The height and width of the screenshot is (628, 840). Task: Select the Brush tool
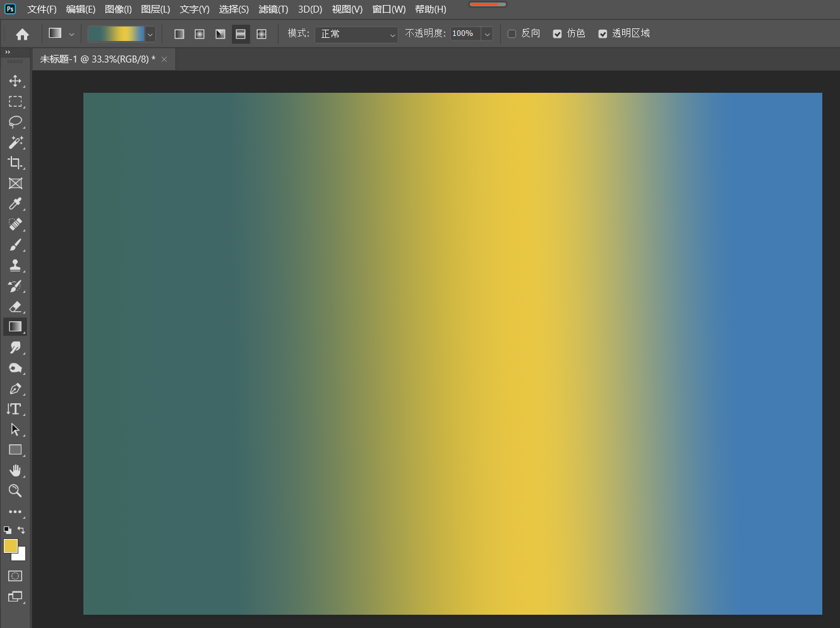point(15,245)
